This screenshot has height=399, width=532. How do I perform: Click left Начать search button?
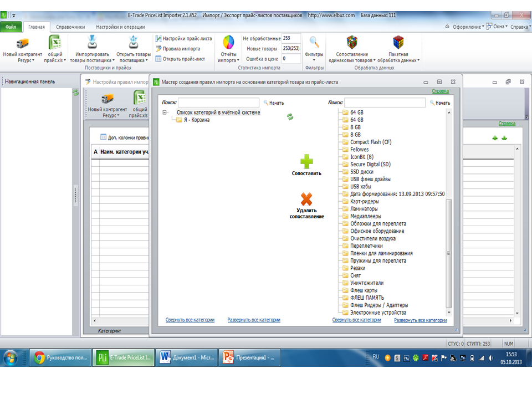(x=274, y=103)
